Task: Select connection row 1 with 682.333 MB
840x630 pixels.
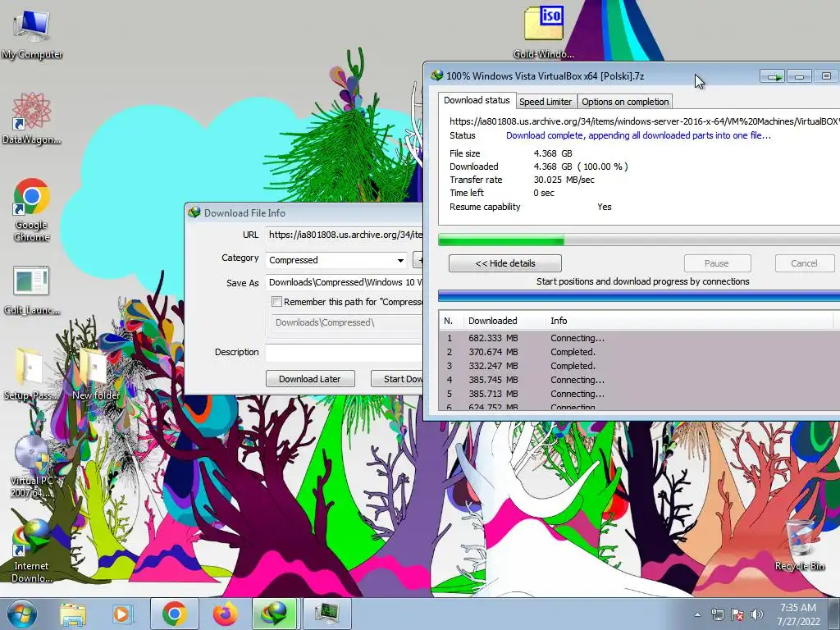Action: 639,338
